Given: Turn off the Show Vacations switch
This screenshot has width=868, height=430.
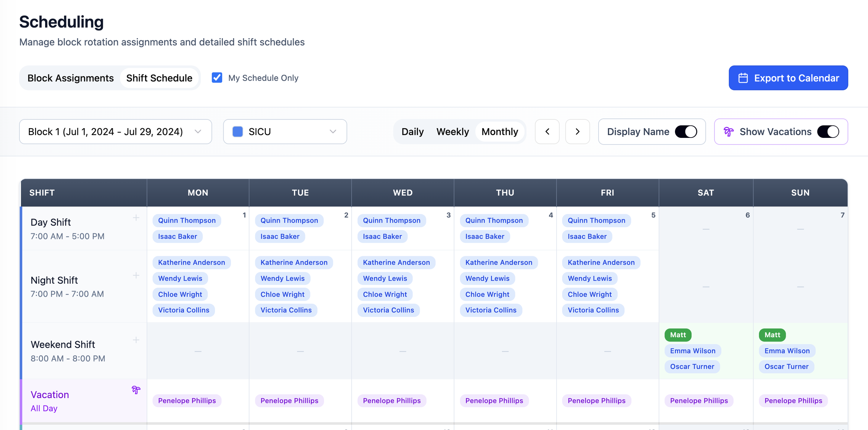Looking at the screenshot, I should click(x=828, y=132).
